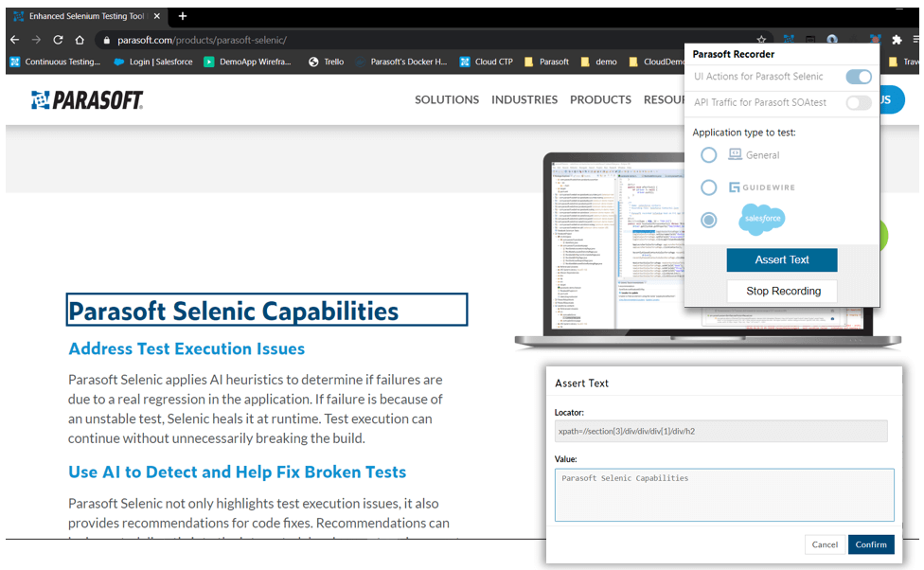Open the INDUSTRIES navigation menu
This screenshot has width=924, height=570.
524,99
